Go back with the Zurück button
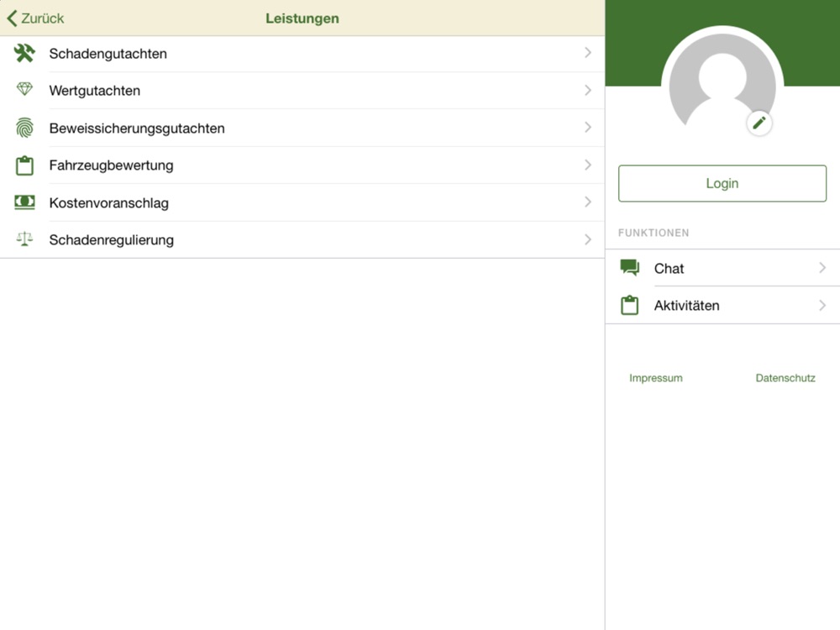Image resolution: width=840 pixels, height=630 pixels. tap(35, 18)
